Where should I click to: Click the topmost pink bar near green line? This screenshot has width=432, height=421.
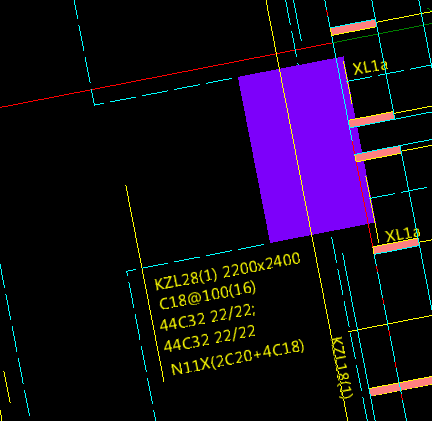353,27
